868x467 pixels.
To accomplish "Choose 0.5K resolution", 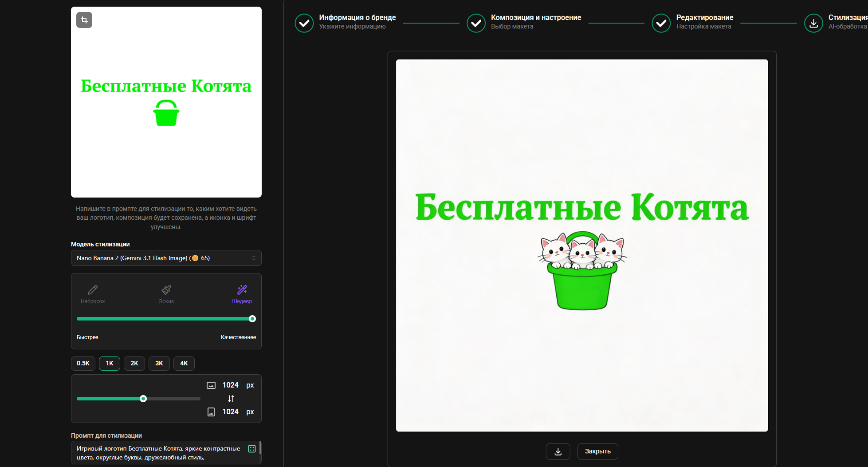I will click(83, 363).
